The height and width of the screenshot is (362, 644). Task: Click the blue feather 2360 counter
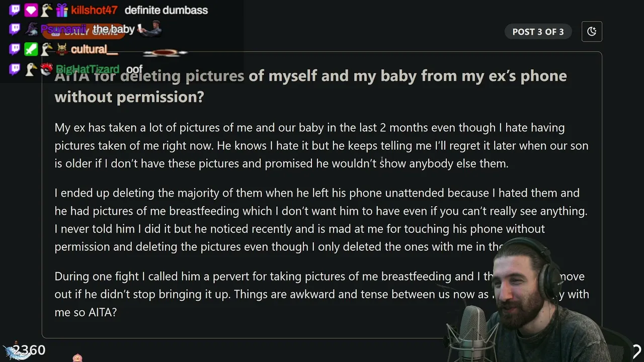tap(24, 350)
